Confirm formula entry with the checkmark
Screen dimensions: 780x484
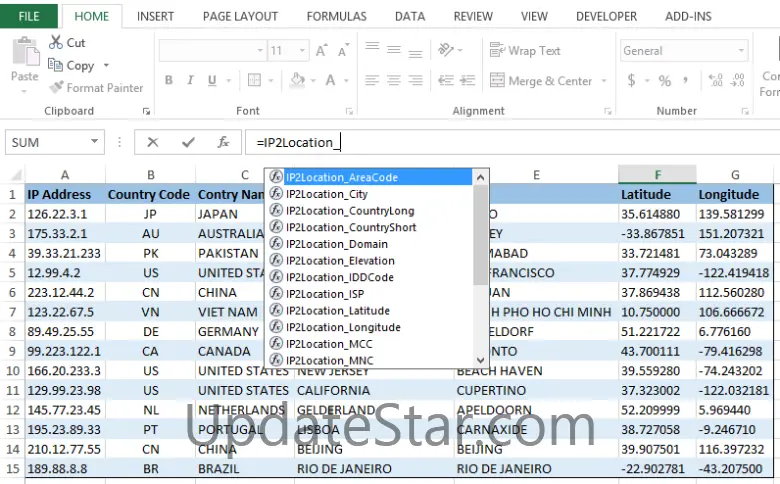(x=188, y=142)
